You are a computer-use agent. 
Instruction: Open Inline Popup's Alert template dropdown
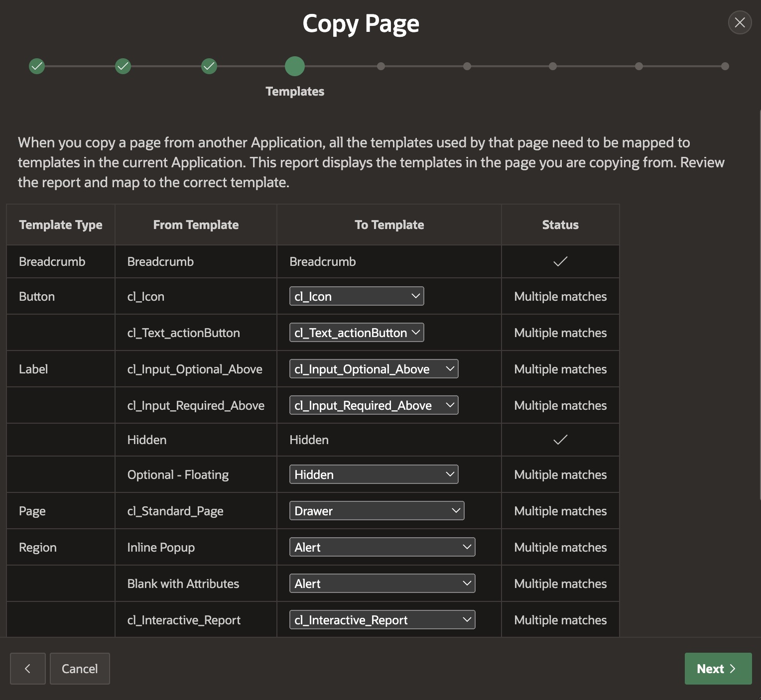382,547
